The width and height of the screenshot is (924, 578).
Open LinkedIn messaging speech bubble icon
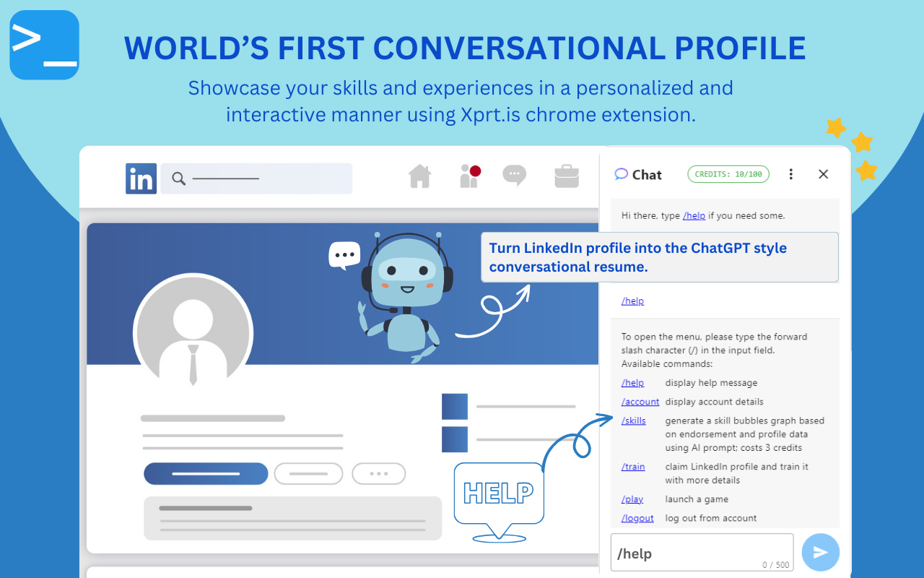coord(515,176)
